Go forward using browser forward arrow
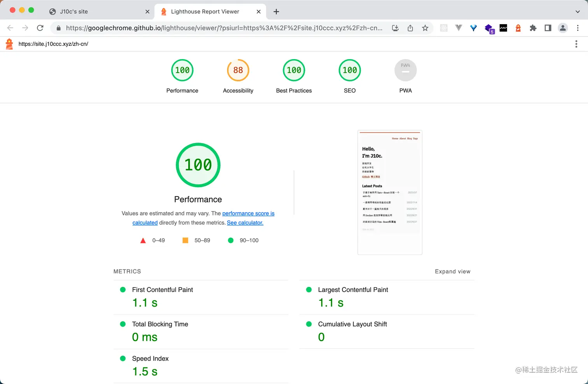 point(25,28)
